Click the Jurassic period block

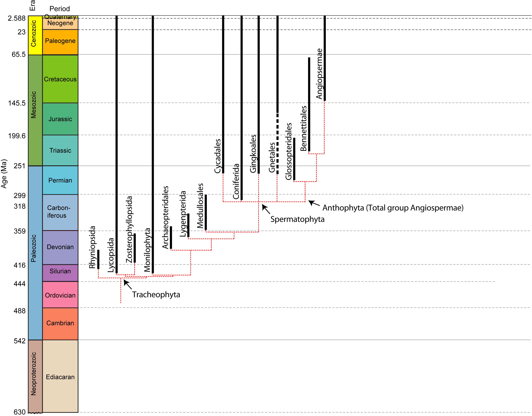tap(60, 119)
